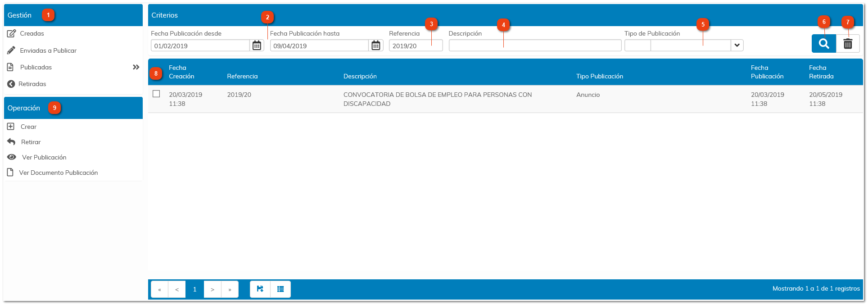Click into the Descripción text field

point(534,46)
